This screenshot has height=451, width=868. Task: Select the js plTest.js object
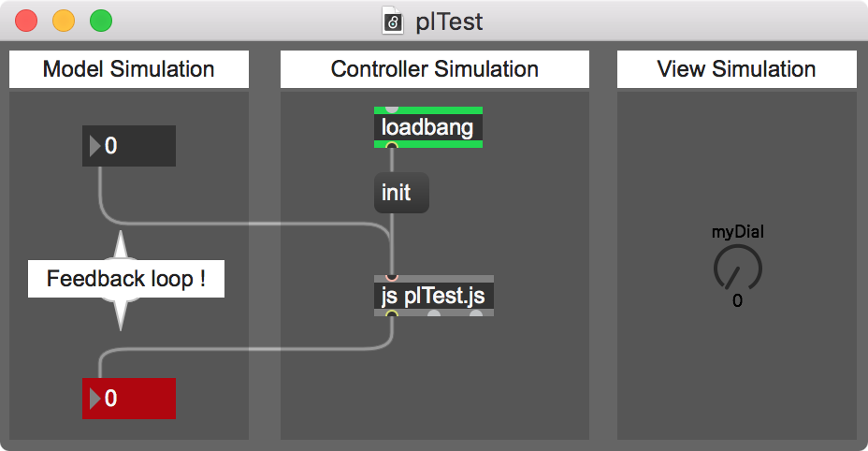[433, 296]
